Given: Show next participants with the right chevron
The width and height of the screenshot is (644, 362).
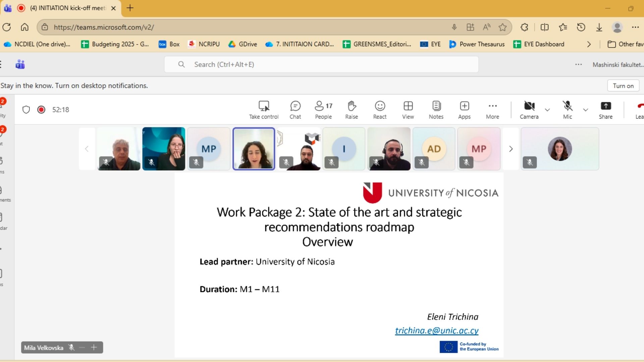Looking at the screenshot, I should point(511,149).
